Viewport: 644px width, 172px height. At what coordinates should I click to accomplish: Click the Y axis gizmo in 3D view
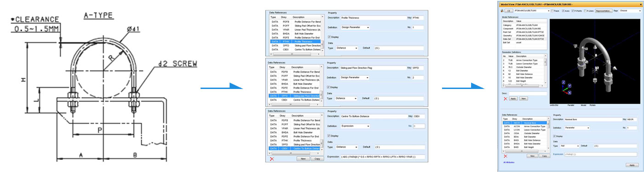coord(569,85)
